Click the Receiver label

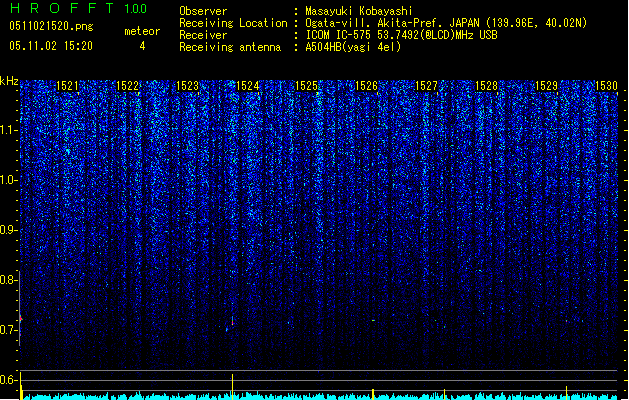click(203, 35)
